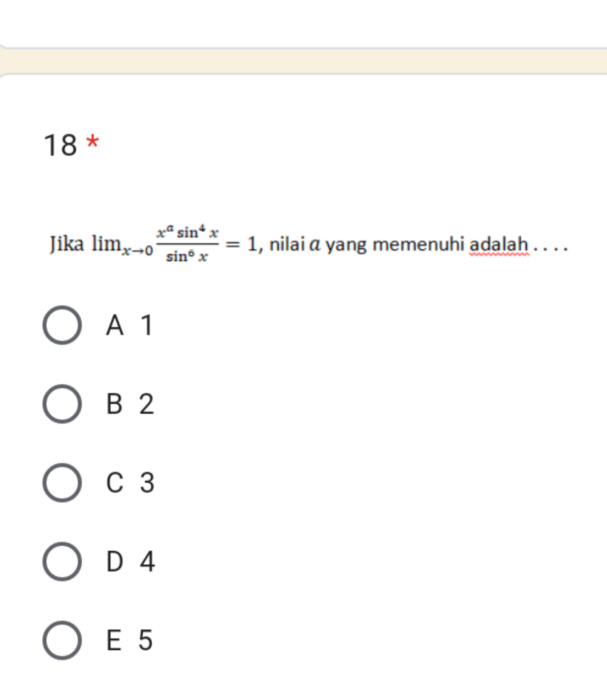Choose the radio button beside B 2
The width and height of the screenshot is (607, 700).
pyautogui.click(x=62, y=404)
